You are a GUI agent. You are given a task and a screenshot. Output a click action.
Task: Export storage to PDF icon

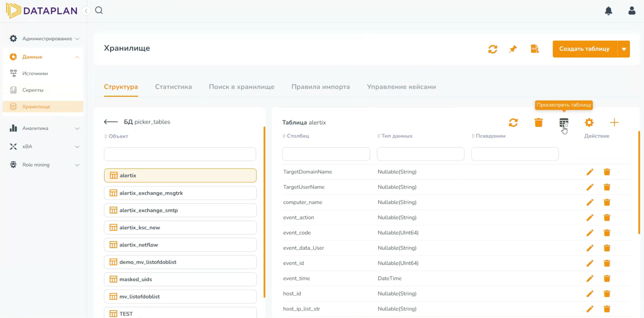(535, 49)
